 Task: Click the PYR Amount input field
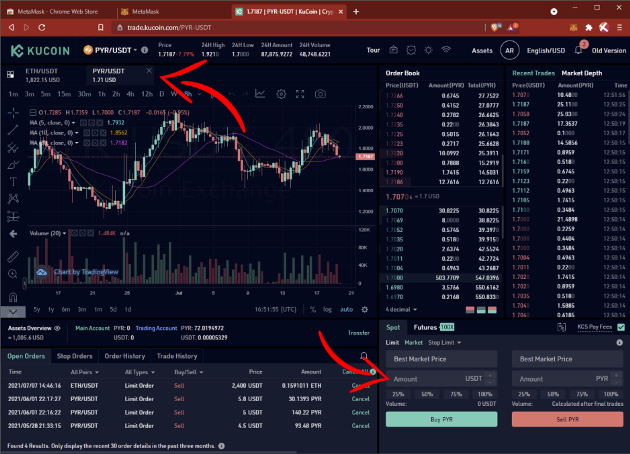567,378
